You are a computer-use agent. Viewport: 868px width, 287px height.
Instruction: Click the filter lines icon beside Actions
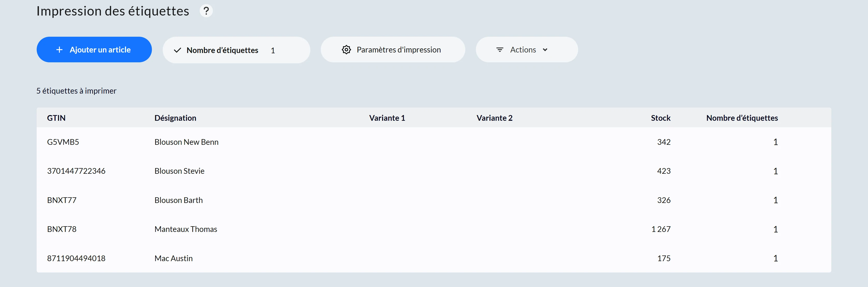500,50
